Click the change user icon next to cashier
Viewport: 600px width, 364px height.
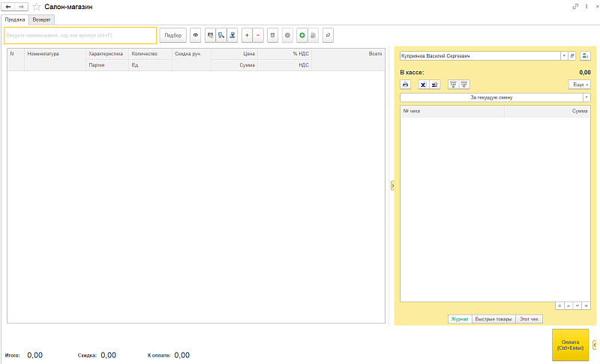click(584, 55)
